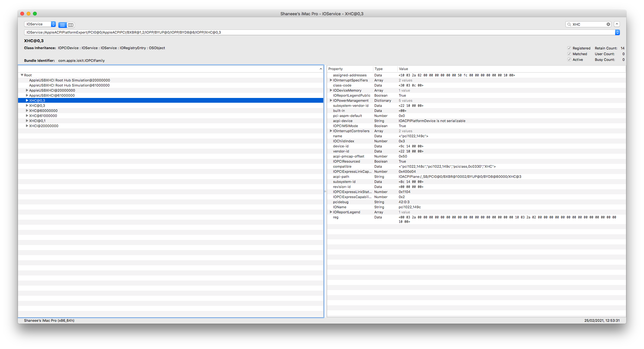Sort by the Type column header

click(378, 69)
